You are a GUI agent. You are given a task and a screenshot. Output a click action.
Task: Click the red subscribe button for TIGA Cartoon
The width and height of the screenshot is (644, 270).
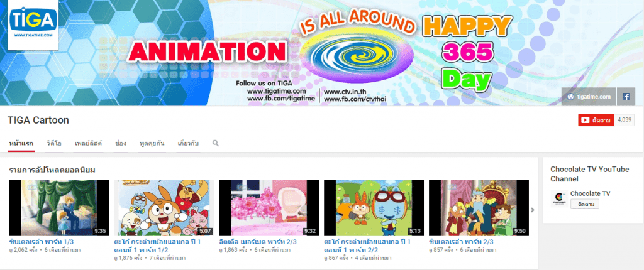596,120
